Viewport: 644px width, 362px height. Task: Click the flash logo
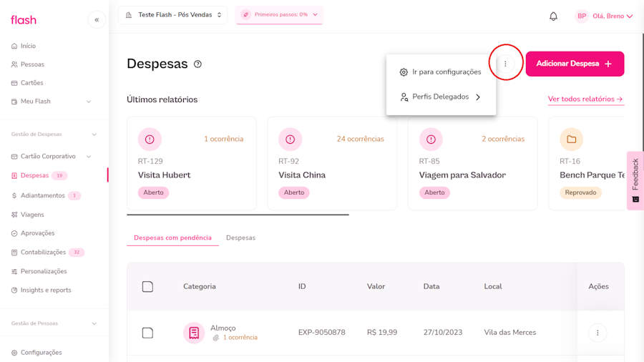pyautogui.click(x=24, y=20)
